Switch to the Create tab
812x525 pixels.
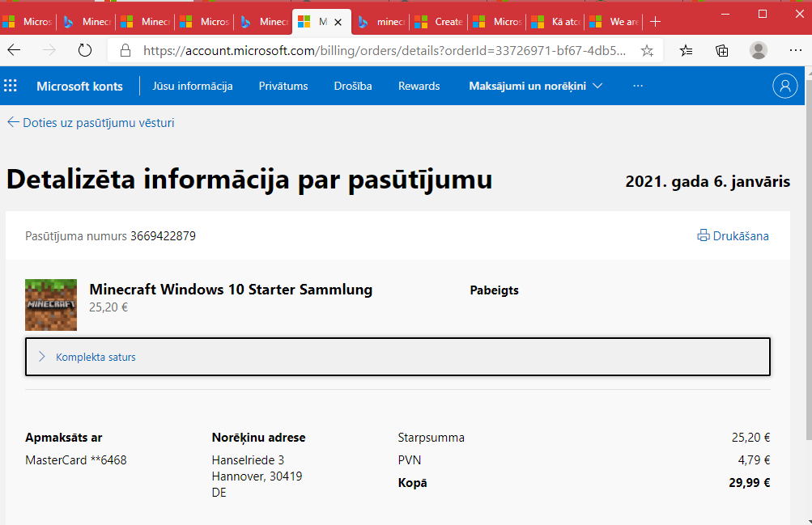[440, 22]
